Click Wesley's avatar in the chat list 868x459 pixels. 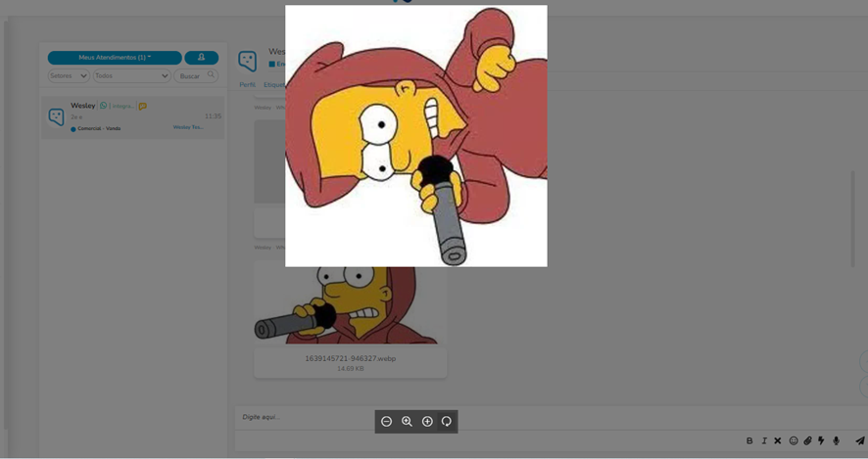pos(57,116)
